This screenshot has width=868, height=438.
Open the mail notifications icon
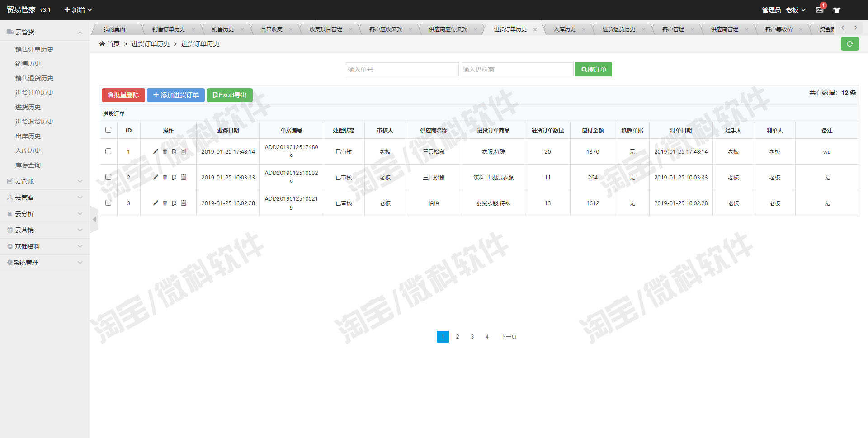click(820, 9)
